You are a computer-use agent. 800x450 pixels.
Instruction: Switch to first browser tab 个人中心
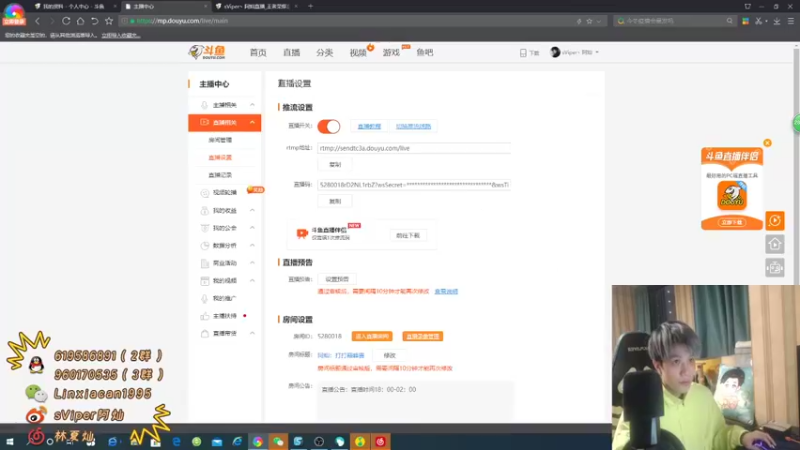coord(73,6)
